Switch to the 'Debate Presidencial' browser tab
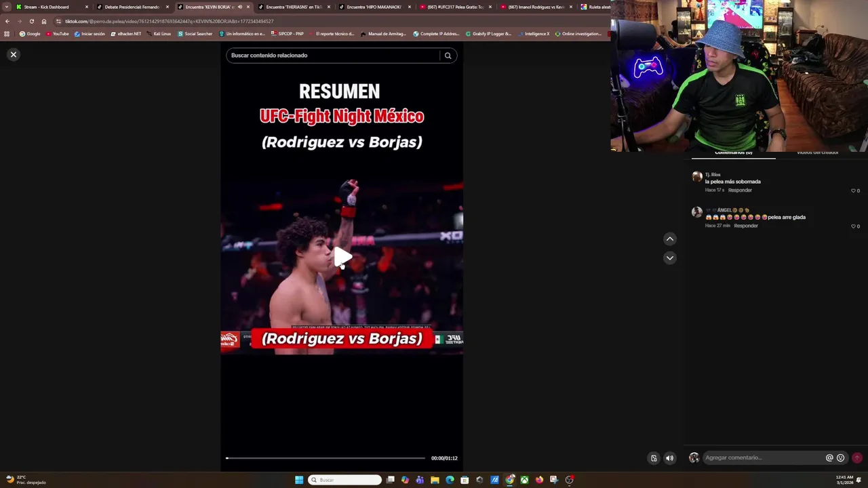Image resolution: width=868 pixels, height=488 pixels. point(132,7)
